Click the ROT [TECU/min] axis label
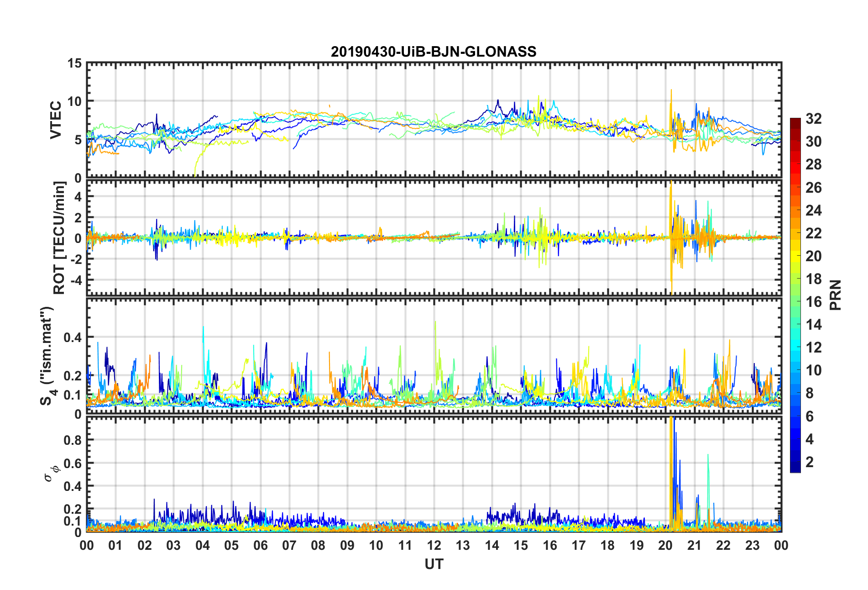The height and width of the screenshot is (590, 868). tap(59, 238)
